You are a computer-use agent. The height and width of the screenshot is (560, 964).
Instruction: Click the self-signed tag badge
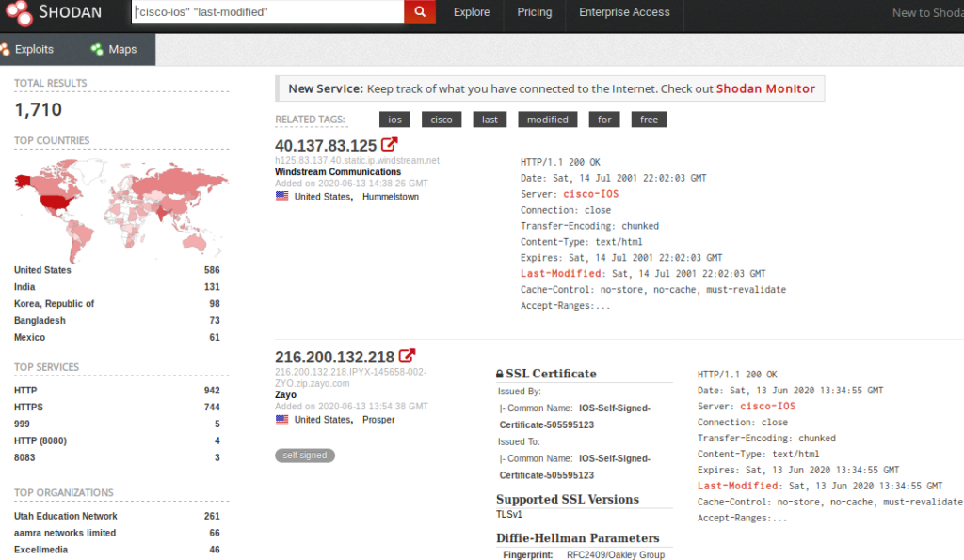(305, 456)
